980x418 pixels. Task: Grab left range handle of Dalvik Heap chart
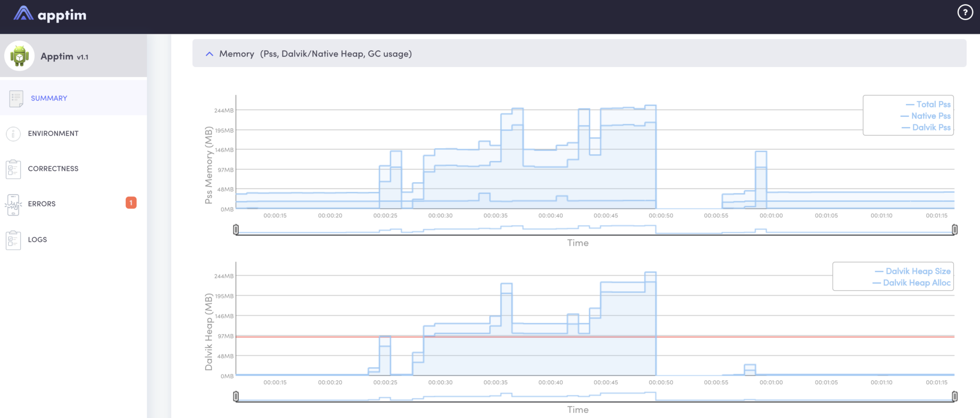pos(236,396)
